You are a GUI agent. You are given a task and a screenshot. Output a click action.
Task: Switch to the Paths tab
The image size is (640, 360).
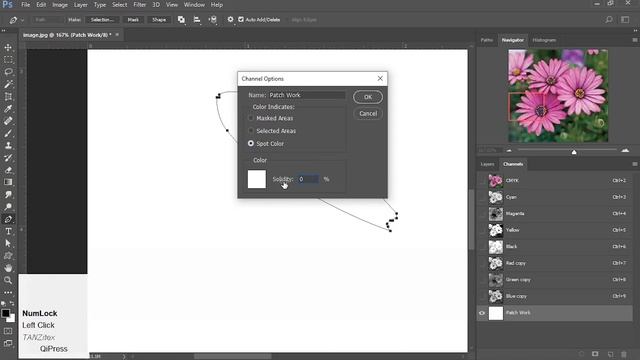click(x=487, y=40)
